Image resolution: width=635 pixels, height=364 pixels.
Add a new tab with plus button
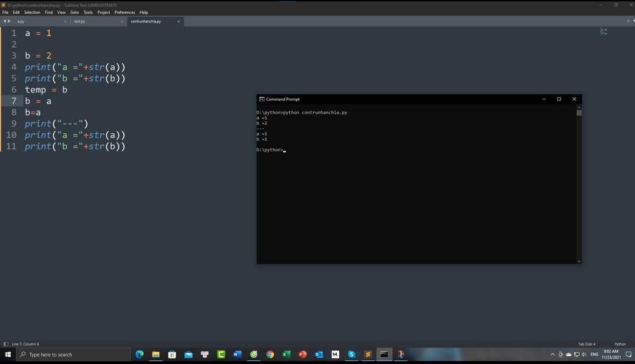click(628, 21)
